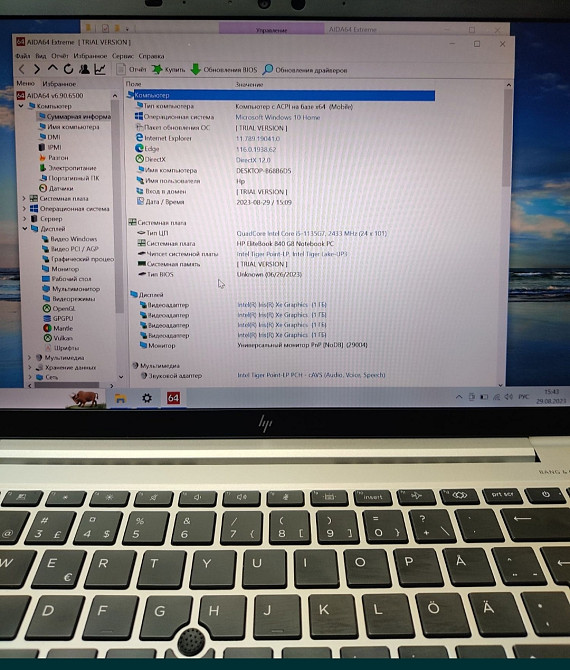Click the volume icon in system tray
Screen dimensions: 570x670
(x=508, y=397)
